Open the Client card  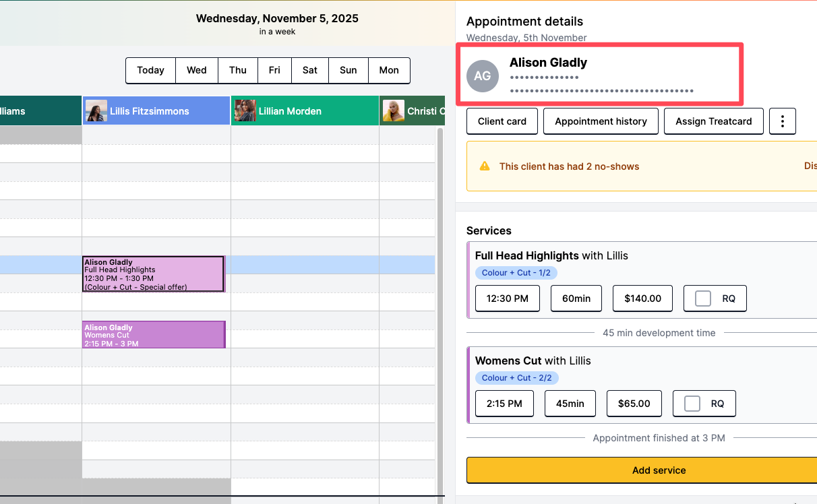pos(502,121)
